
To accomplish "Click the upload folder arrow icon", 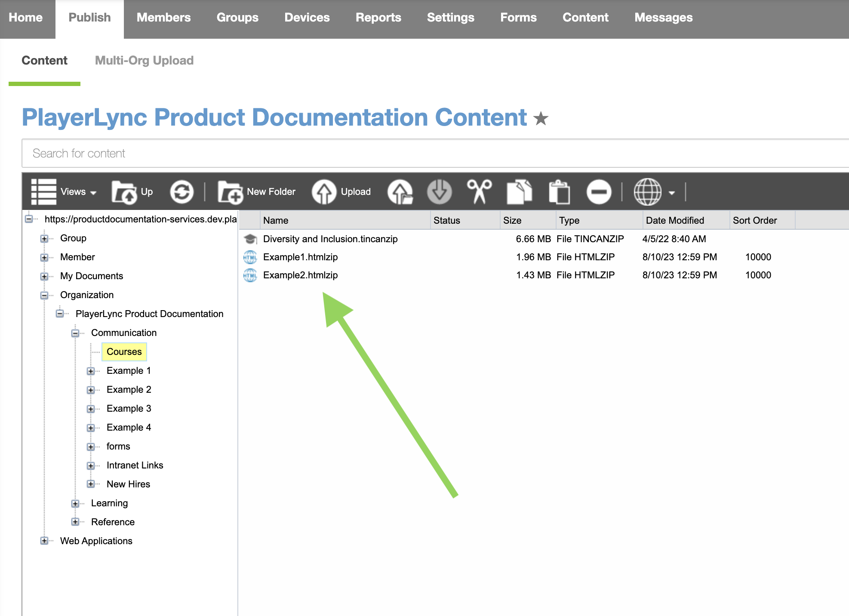I will 400,192.
